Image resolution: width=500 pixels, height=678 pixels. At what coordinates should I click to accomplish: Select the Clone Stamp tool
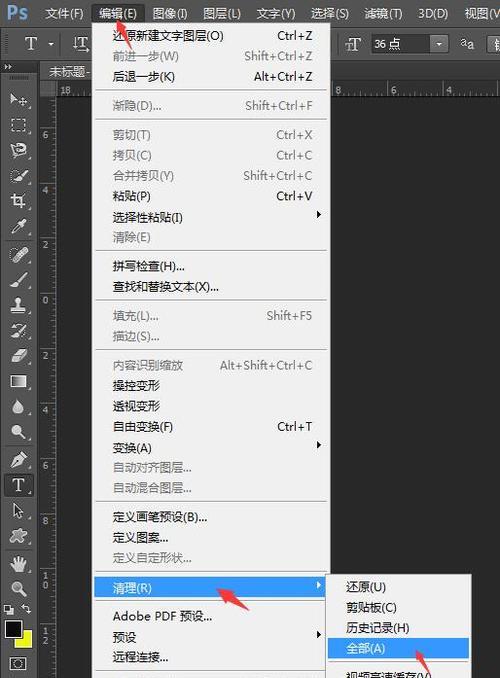18,305
